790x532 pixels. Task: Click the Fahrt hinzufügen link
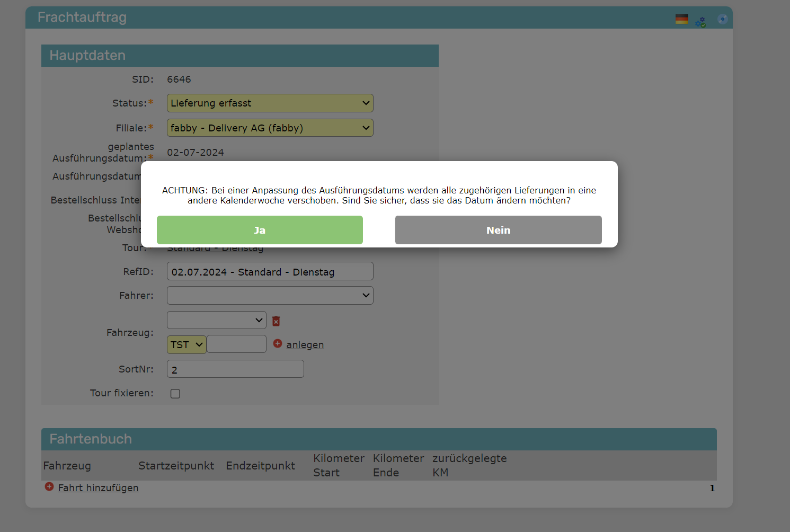[98, 488]
